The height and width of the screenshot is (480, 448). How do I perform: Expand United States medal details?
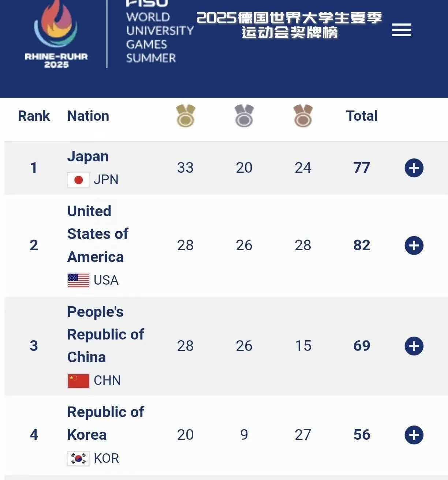point(414,245)
